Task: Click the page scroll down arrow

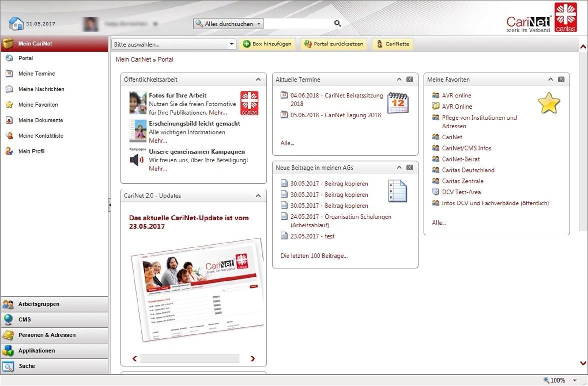Action: [583, 363]
